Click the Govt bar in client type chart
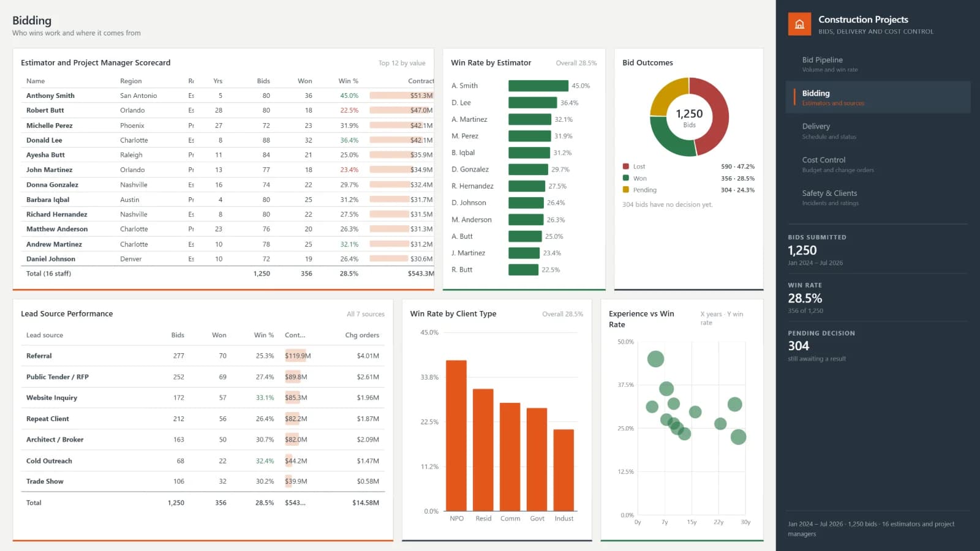 tap(537, 459)
